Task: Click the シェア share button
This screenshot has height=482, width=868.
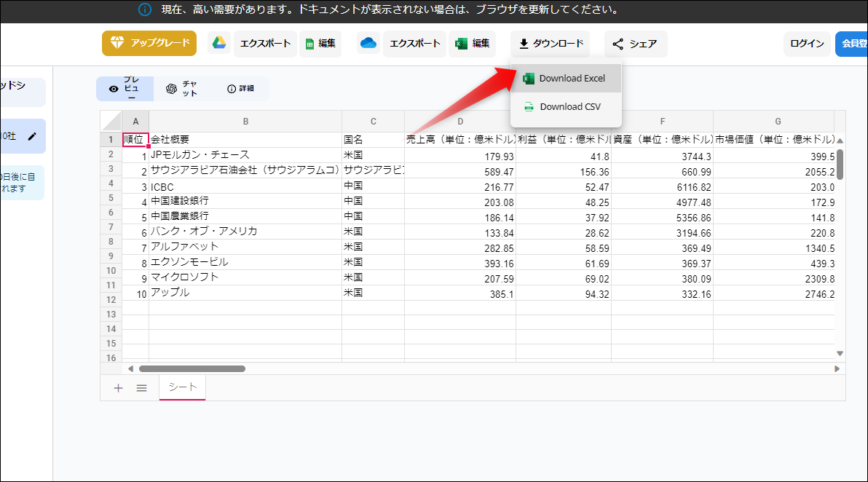Action: pyautogui.click(x=636, y=44)
